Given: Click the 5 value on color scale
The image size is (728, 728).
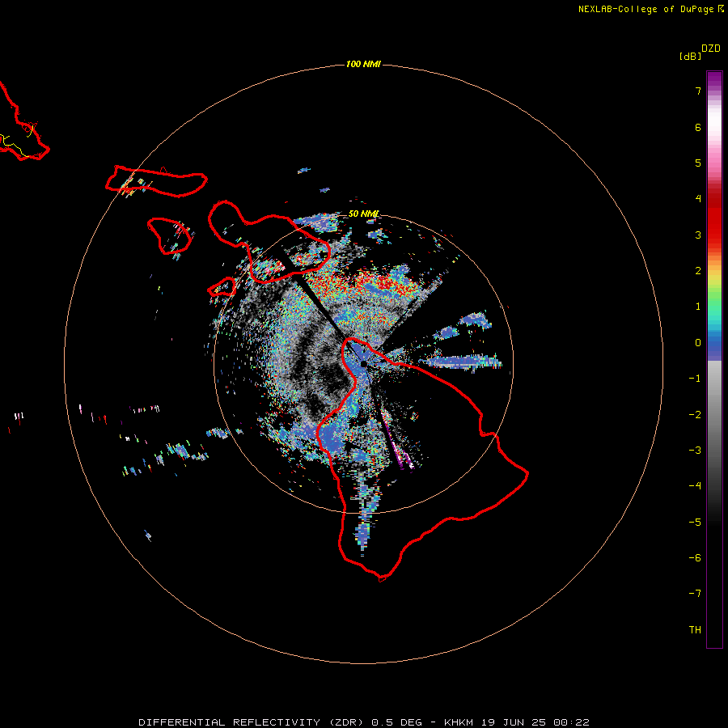Looking at the screenshot, I should click(698, 163).
